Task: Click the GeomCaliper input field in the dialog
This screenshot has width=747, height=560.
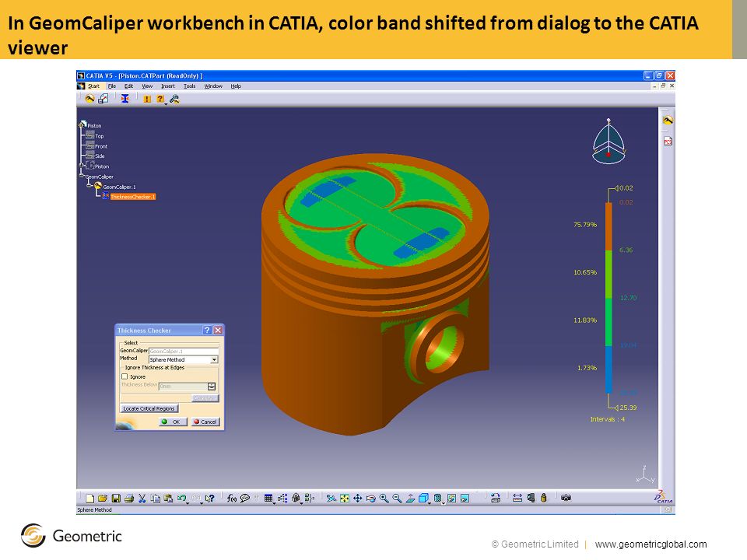Action: tap(184, 351)
